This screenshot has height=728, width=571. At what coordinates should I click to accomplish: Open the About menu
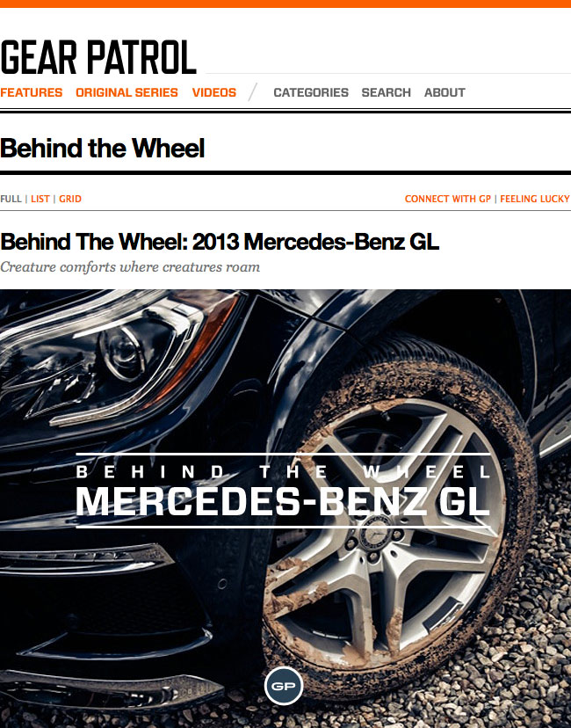pyautogui.click(x=445, y=92)
